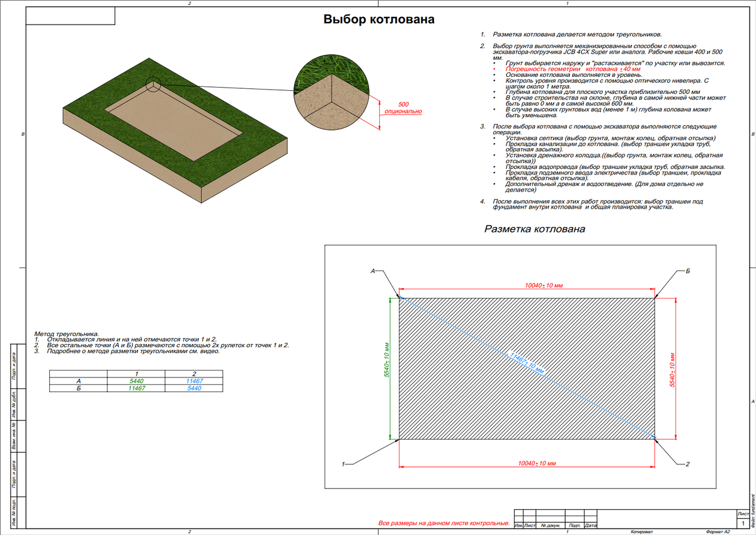Screen dimensions: 756x535
Task: Click the table row label "А"
Action: click(79, 381)
